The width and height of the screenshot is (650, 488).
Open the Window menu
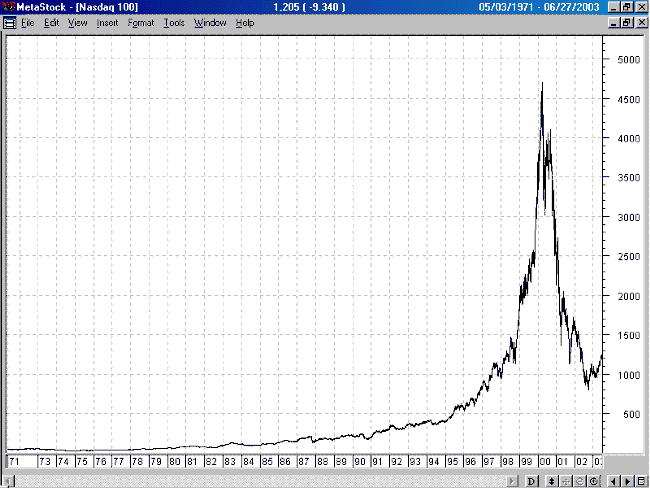pyautogui.click(x=210, y=22)
